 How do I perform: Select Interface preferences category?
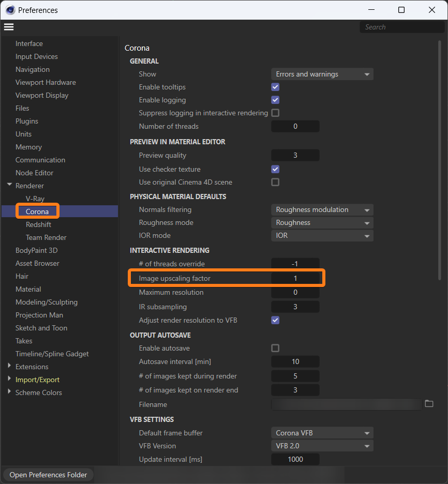[29, 44]
